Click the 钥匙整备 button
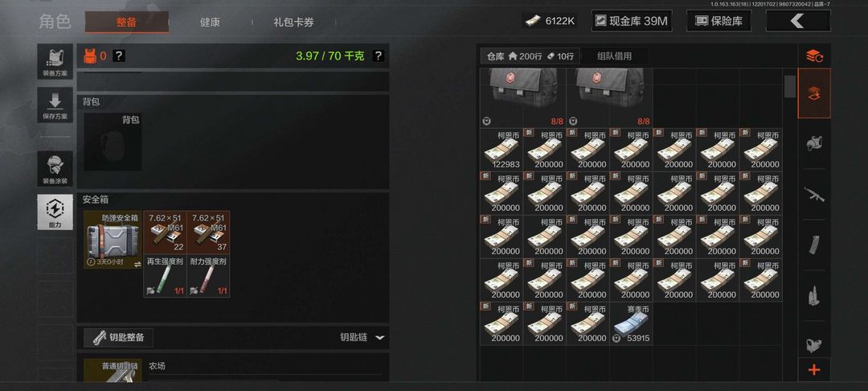 tap(118, 337)
